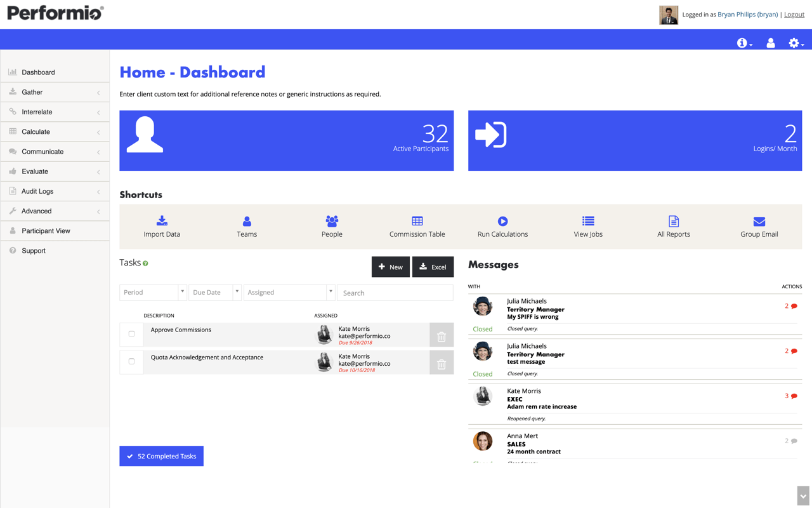The image size is (812, 508).
Task: Open the Assigned filter dropdown
Action: click(289, 292)
